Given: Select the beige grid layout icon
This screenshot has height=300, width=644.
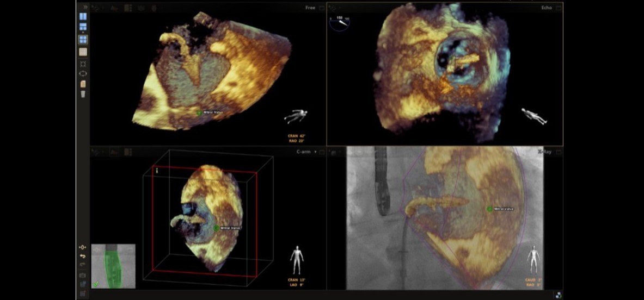Looking at the screenshot, I should coord(83,52).
